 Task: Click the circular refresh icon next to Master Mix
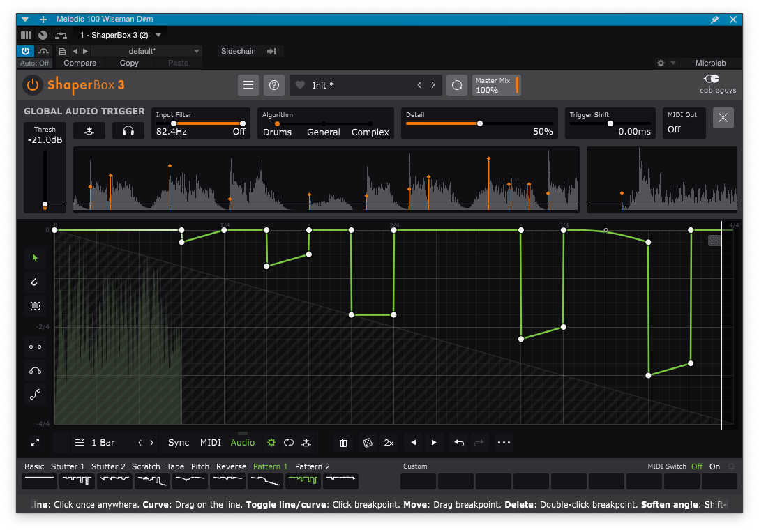click(x=456, y=85)
